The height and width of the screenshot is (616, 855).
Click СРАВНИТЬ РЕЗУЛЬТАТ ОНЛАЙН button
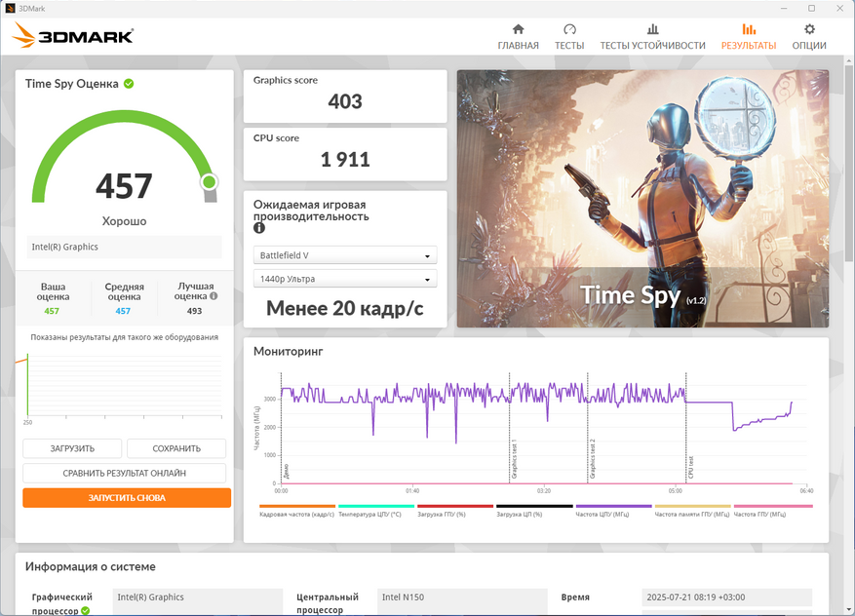125,473
